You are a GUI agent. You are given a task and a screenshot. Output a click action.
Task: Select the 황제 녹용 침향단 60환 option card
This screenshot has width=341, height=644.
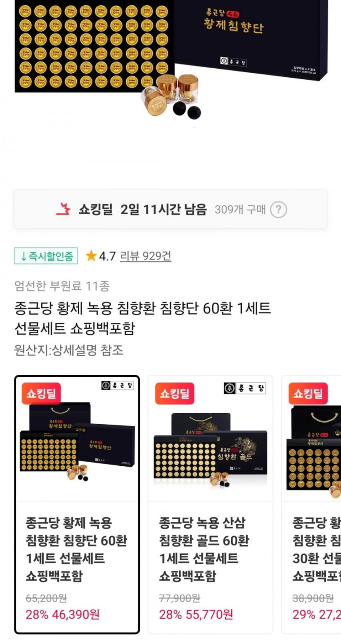click(x=77, y=505)
